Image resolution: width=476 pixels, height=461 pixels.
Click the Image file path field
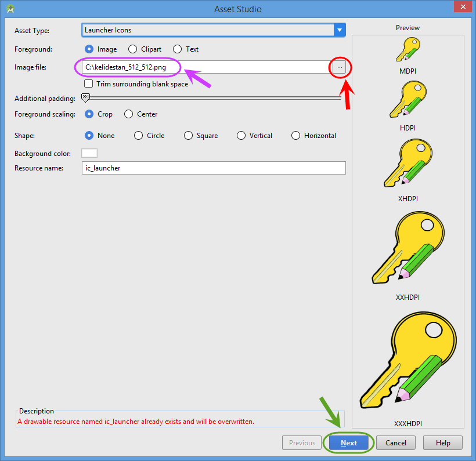click(x=207, y=67)
